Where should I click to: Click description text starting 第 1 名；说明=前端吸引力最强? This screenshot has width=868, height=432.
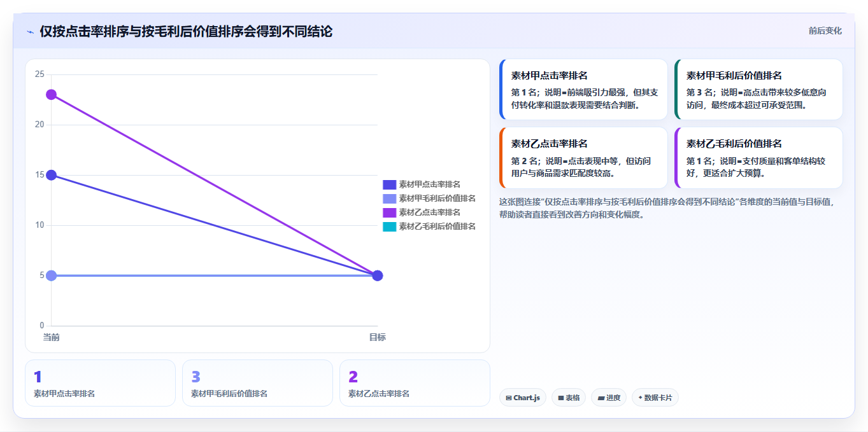click(x=585, y=99)
